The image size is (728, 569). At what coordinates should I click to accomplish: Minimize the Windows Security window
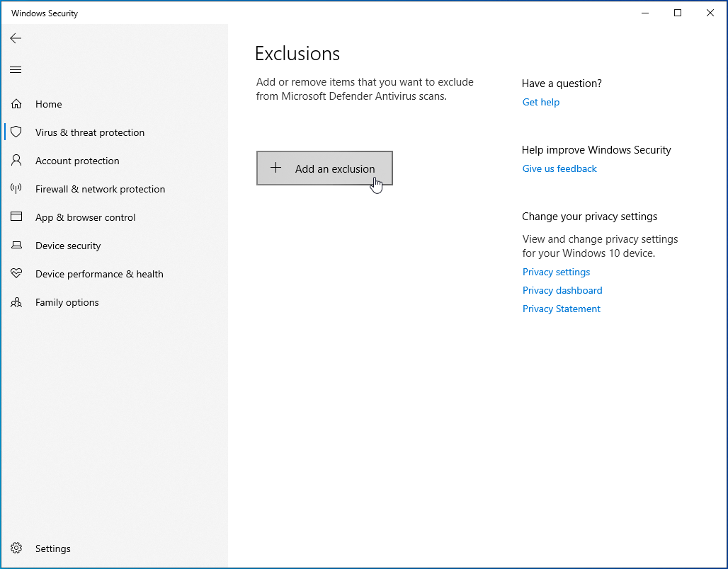tap(644, 13)
